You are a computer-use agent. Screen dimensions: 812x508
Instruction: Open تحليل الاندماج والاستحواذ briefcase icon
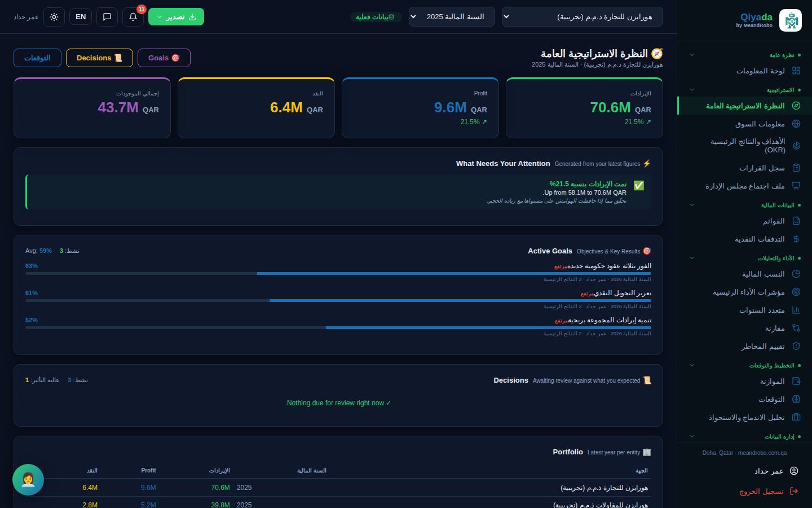[796, 417]
